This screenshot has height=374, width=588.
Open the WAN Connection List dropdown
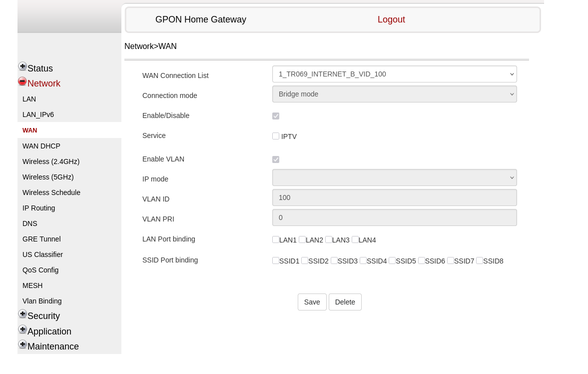[x=394, y=74]
